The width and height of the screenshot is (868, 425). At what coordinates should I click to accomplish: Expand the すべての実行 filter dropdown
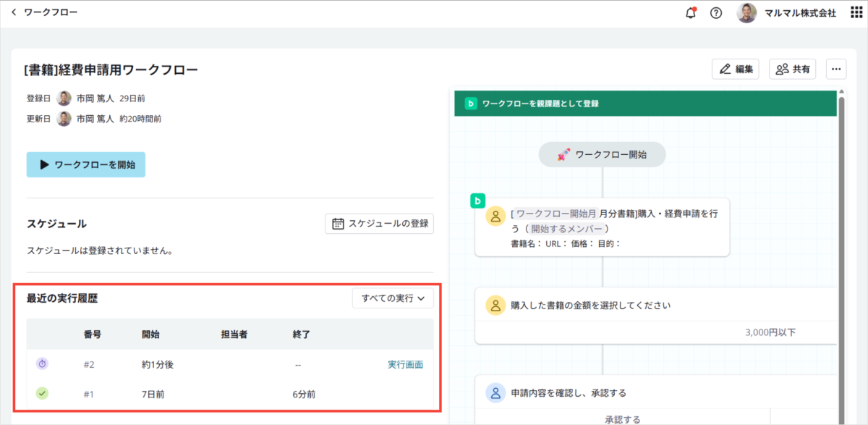point(393,298)
